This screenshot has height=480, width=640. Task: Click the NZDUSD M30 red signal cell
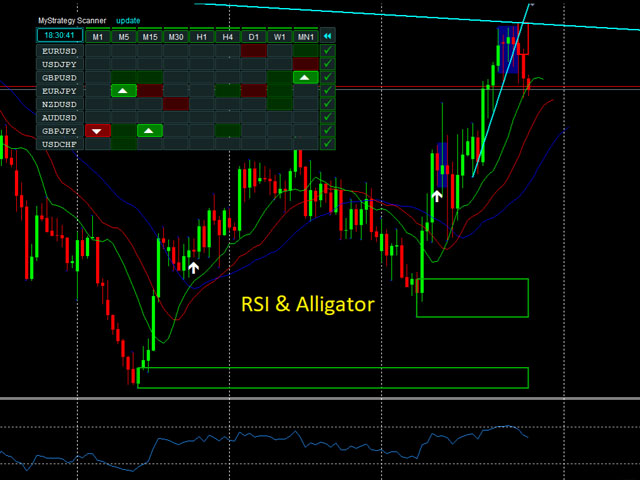[176, 104]
